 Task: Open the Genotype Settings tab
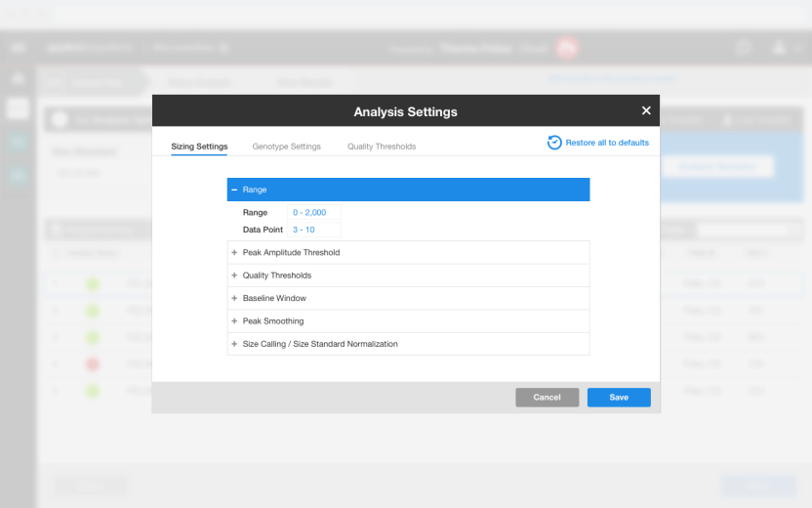click(x=286, y=147)
